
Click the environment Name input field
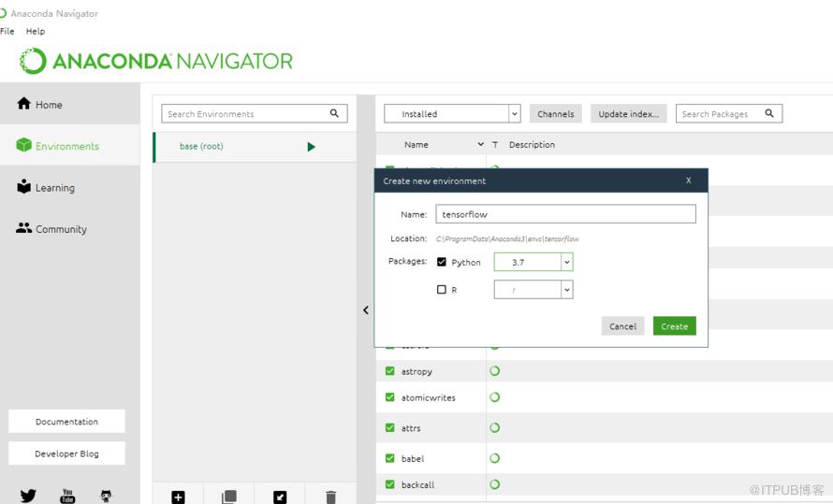click(565, 214)
